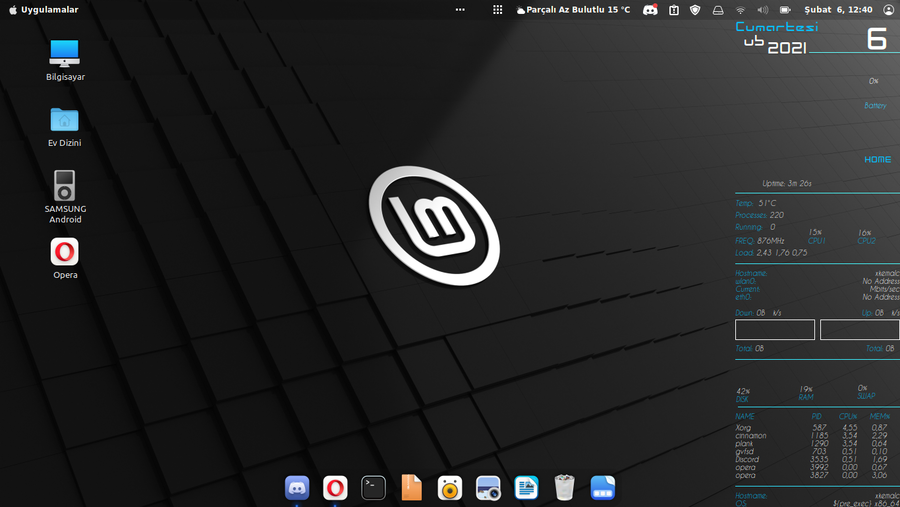Open the Terminal in the dock
The height and width of the screenshot is (507, 900).
point(373,487)
